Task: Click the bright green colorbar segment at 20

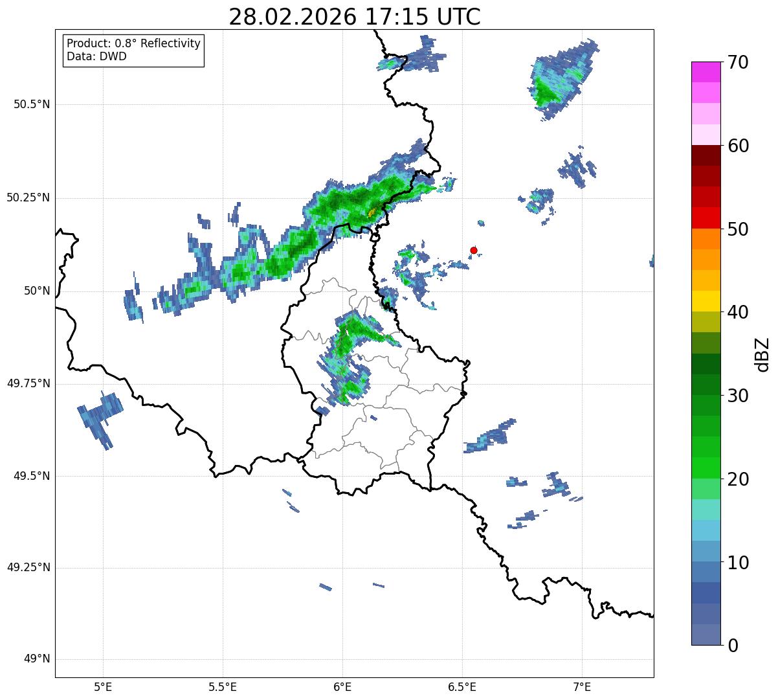Action: (706, 468)
